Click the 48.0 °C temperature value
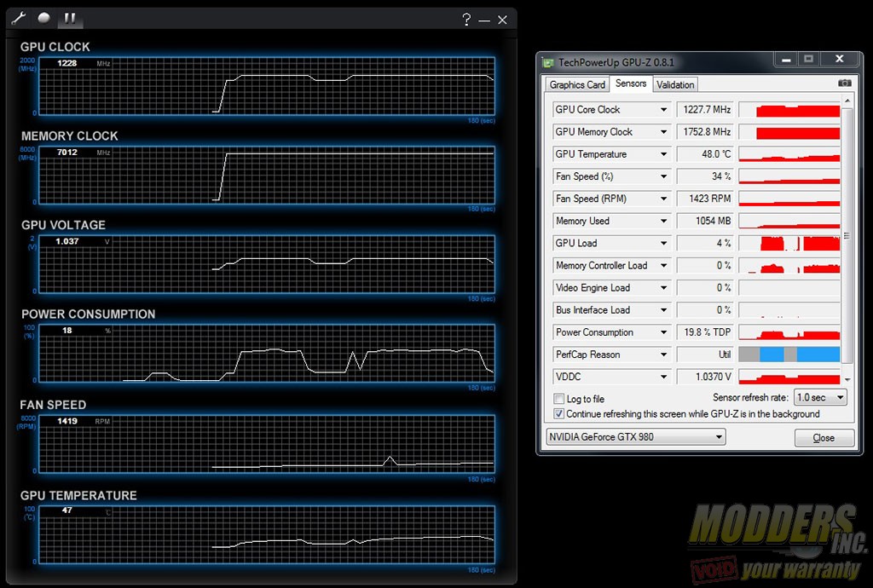873x588 pixels. tap(716, 154)
